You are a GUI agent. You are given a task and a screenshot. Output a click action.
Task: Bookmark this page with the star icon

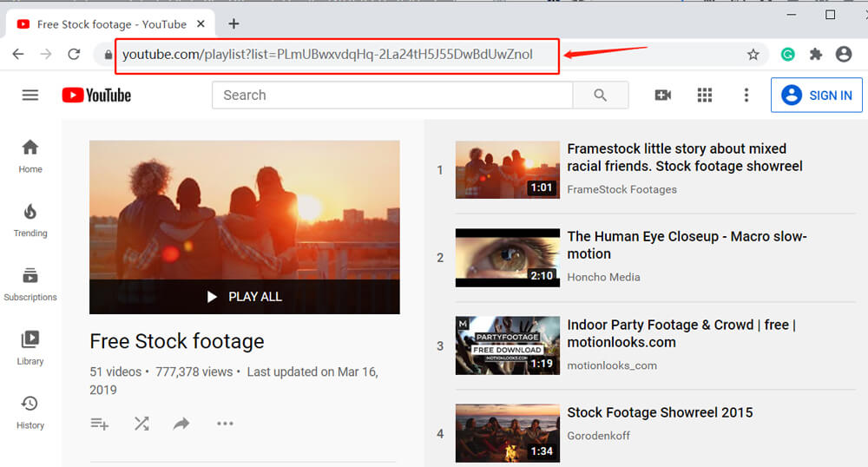753,54
